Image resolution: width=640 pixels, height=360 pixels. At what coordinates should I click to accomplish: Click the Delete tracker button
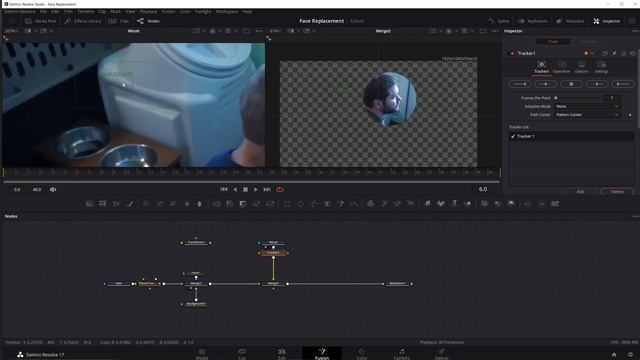(x=617, y=191)
